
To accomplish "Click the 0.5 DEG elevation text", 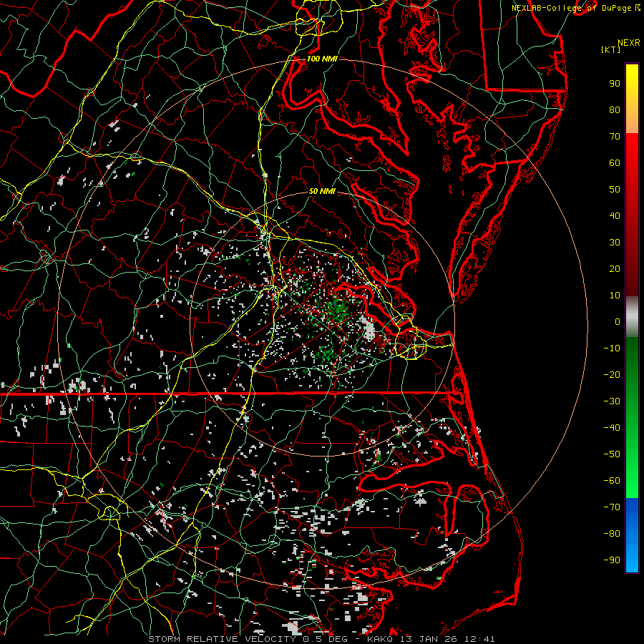I will [x=325, y=639].
